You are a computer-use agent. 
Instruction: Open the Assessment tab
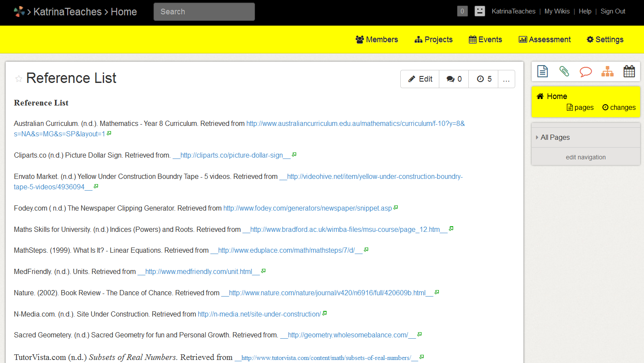[x=545, y=40]
